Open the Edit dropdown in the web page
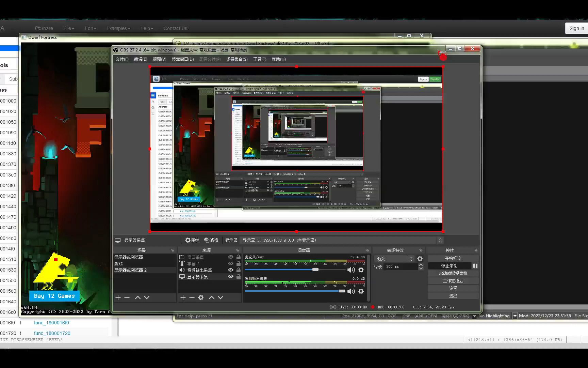This screenshot has width=588, height=368. coord(91,28)
